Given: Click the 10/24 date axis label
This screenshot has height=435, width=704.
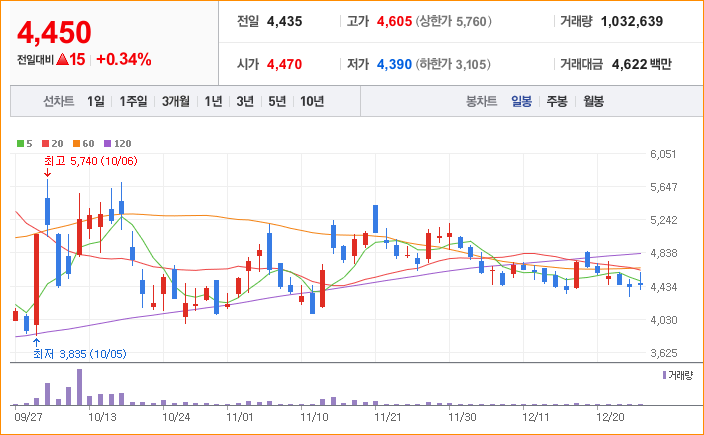Looking at the screenshot, I should pos(176,417).
